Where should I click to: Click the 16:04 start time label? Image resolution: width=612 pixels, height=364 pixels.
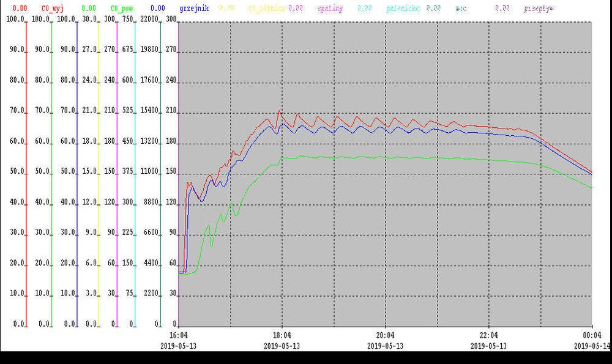click(178, 335)
